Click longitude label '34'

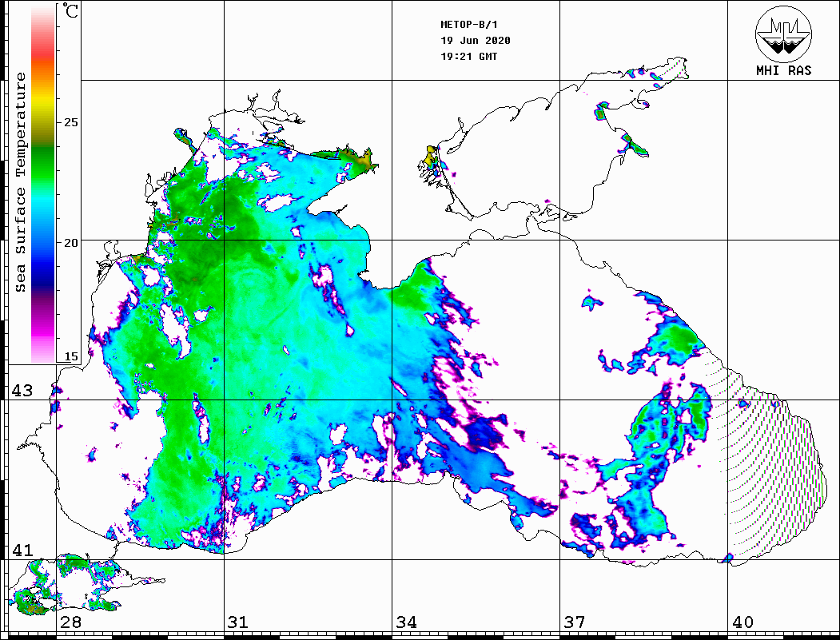click(x=406, y=622)
